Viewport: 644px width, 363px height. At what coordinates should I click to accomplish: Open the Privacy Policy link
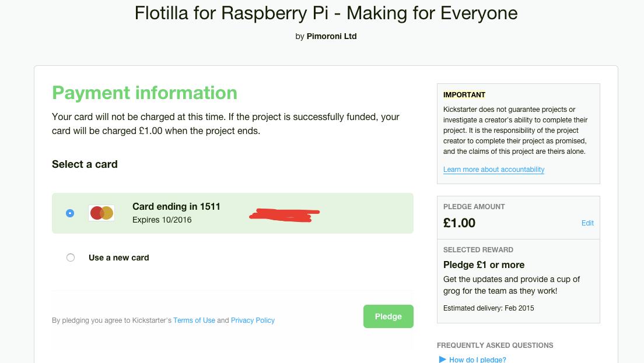[x=253, y=320]
